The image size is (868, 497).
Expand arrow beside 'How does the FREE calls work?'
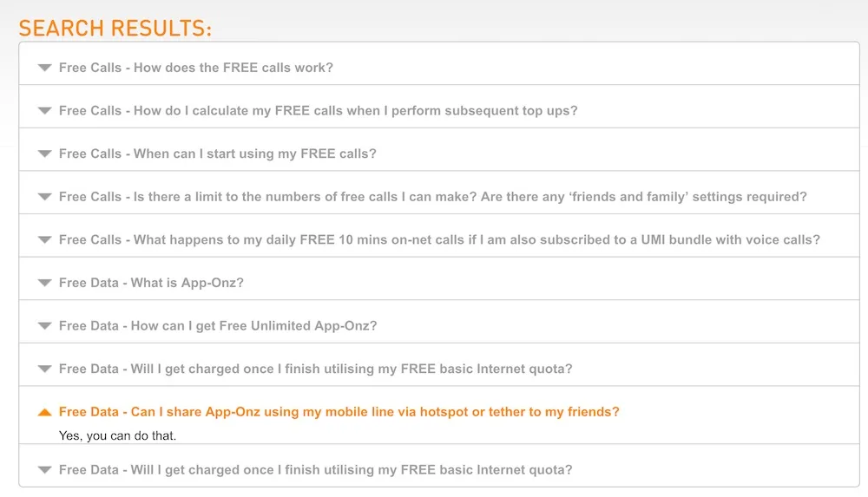(45, 68)
